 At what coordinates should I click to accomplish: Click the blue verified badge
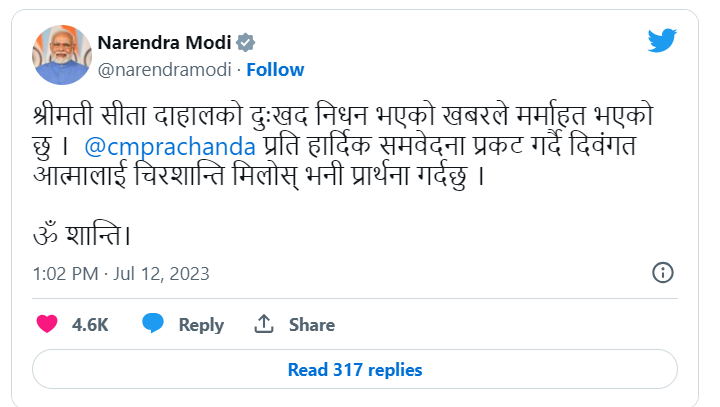point(246,43)
